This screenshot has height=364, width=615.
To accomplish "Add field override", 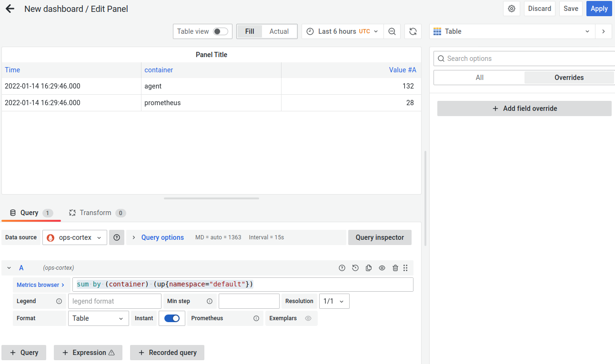I will click(524, 108).
